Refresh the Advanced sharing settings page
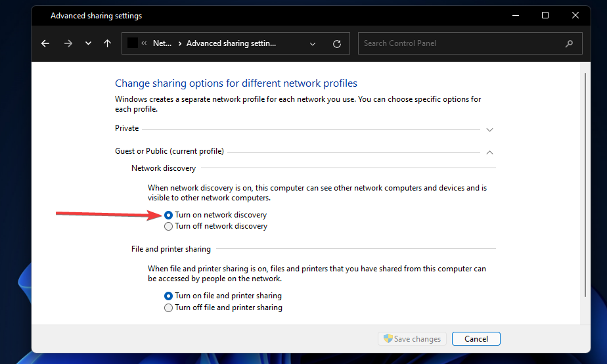Image resolution: width=607 pixels, height=364 pixels. pyautogui.click(x=337, y=44)
